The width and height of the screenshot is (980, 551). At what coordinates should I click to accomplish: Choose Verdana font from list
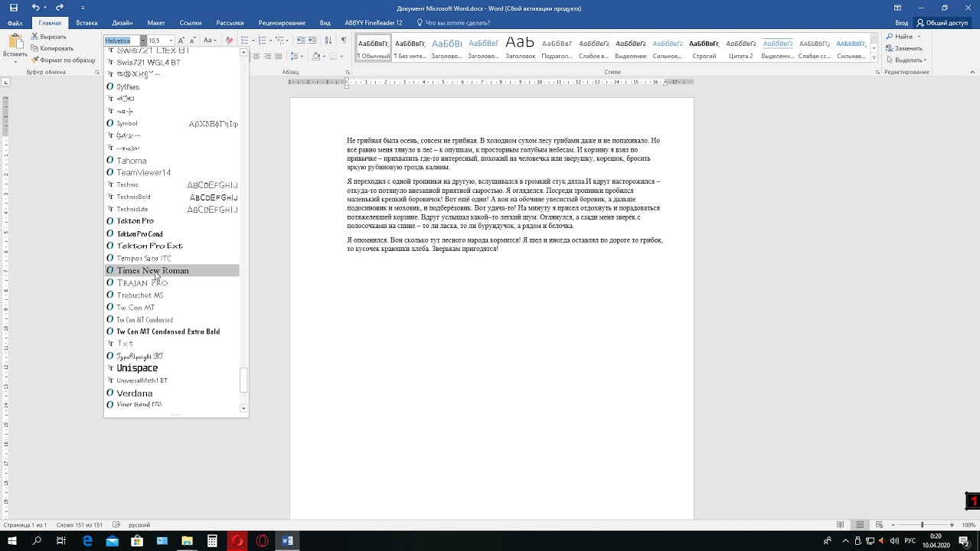click(172, 393)
